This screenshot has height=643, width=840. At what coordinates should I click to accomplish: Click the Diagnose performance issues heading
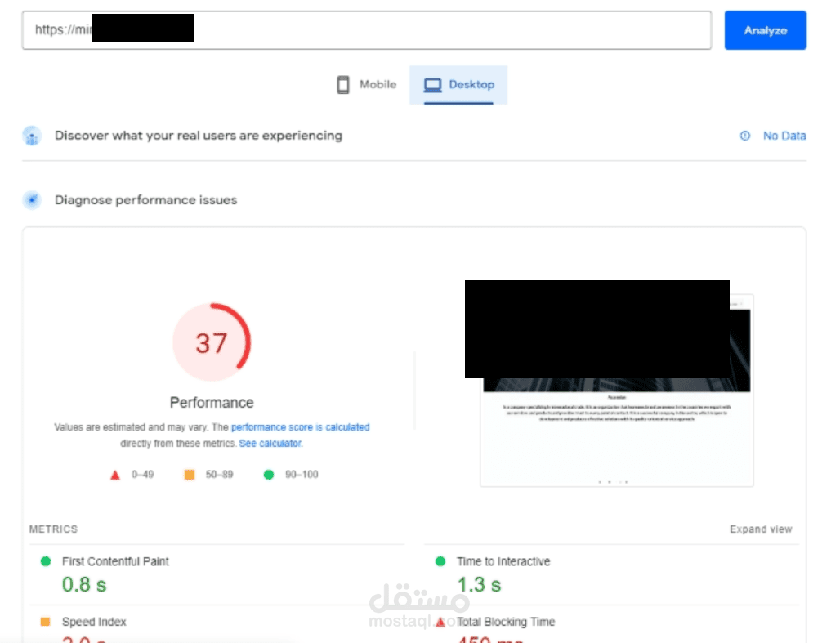(x=145, y=200)
